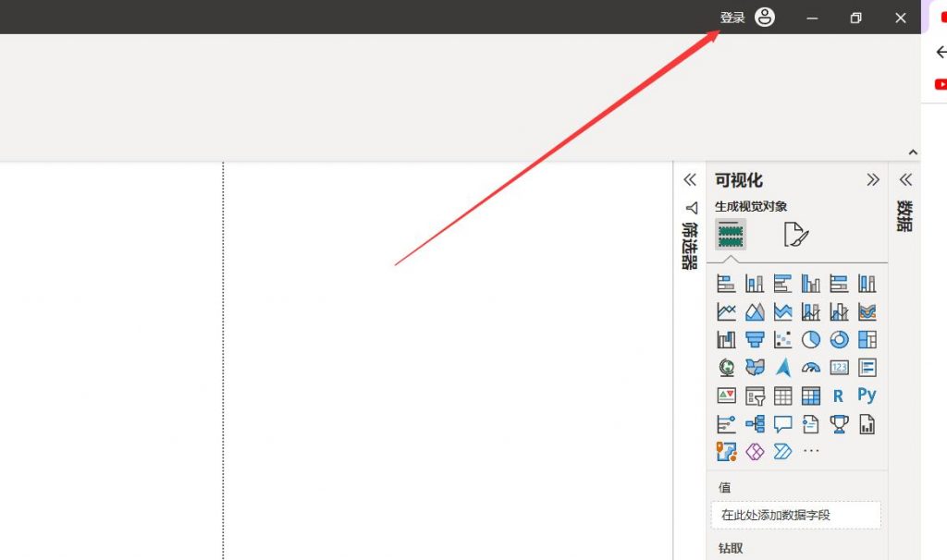This screenshot has height=560, width=947.
Task: Switch to the format page tab
Action: pos(795,234)
